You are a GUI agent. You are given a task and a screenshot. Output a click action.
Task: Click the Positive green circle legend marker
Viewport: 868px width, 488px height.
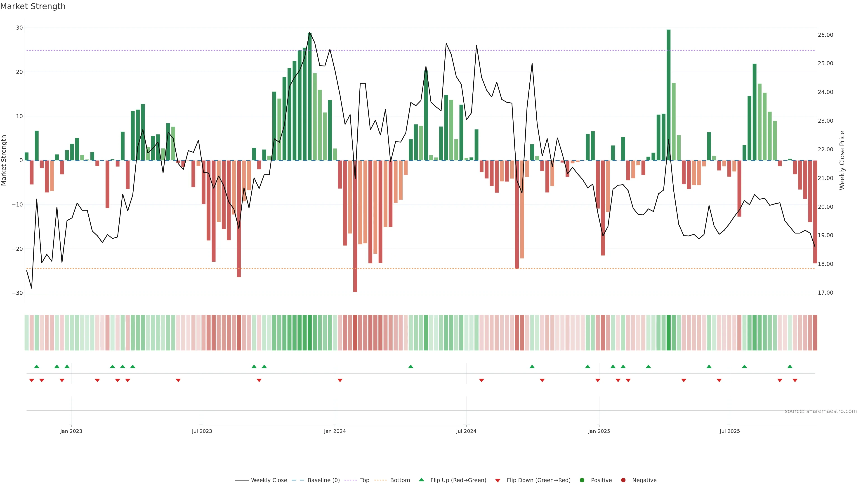[582, 480]
